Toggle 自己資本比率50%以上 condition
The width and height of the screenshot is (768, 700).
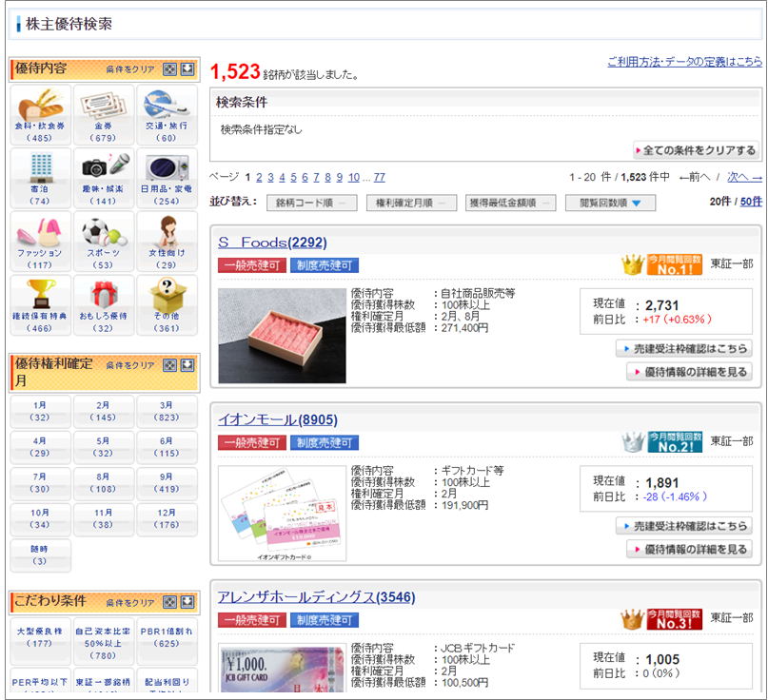click(104, 641)
